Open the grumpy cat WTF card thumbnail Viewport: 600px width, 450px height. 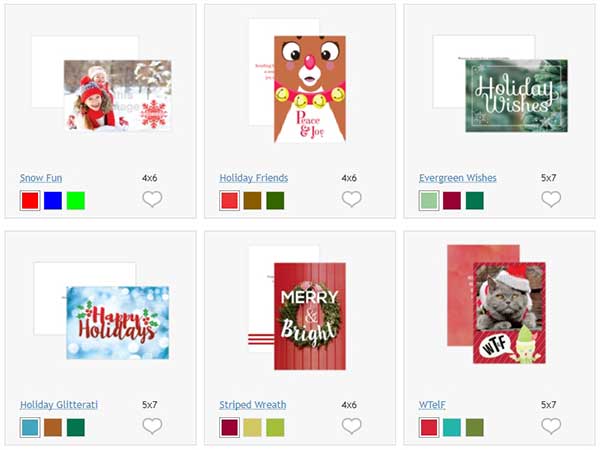pyautogui.click(x=509, y=313)
